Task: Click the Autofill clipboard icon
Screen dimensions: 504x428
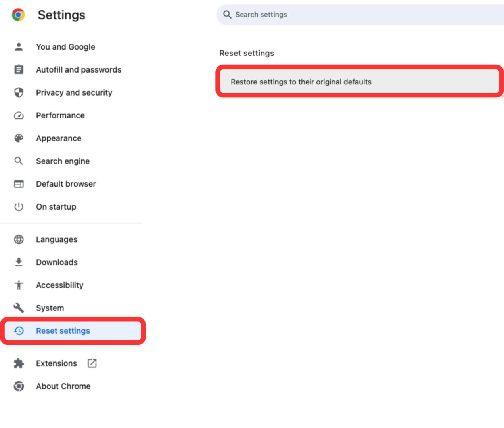Action: click(x=19, y=69)
